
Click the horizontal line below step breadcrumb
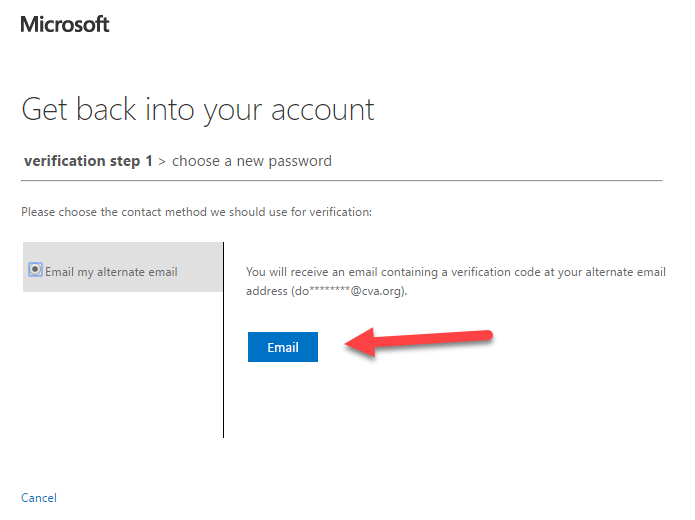342,180
